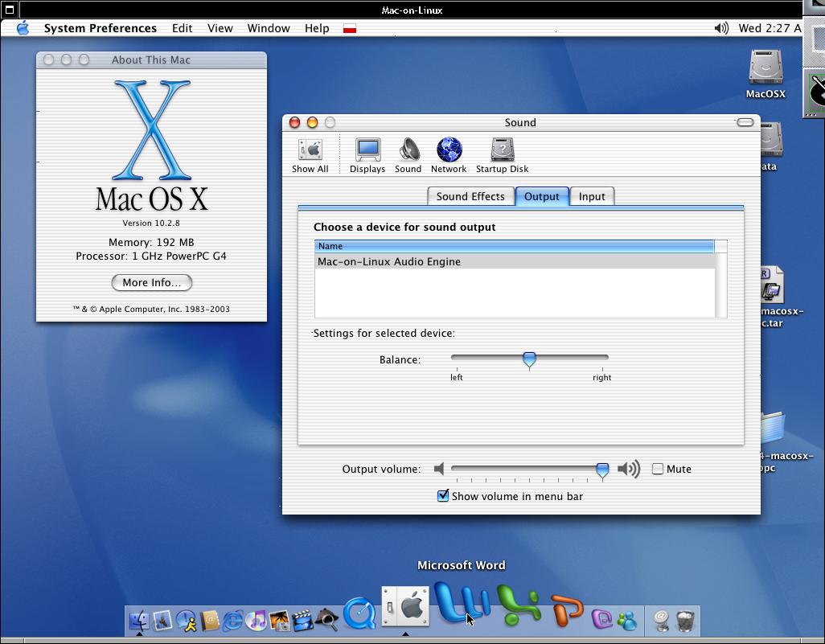This screenshot has height=644, width=825.
Task: Toggle the Mute checkbox
Action: 658,469
